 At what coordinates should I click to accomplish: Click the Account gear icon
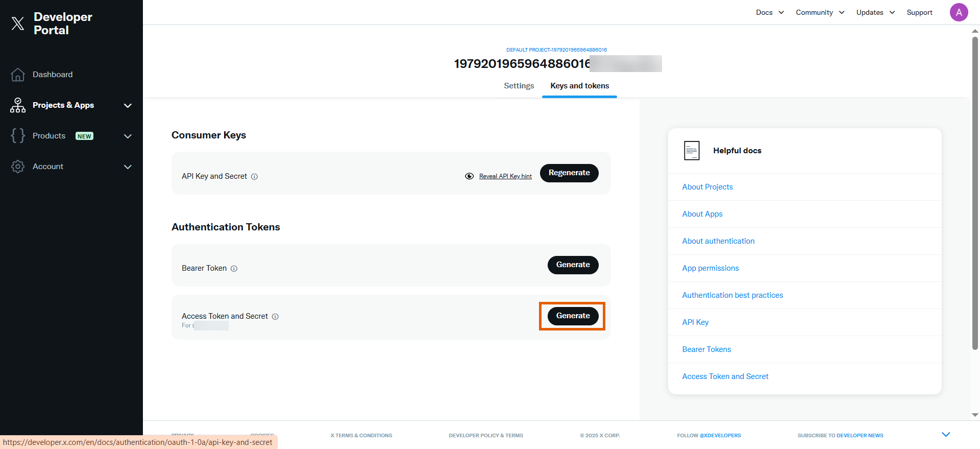click(x=18, y=167)
